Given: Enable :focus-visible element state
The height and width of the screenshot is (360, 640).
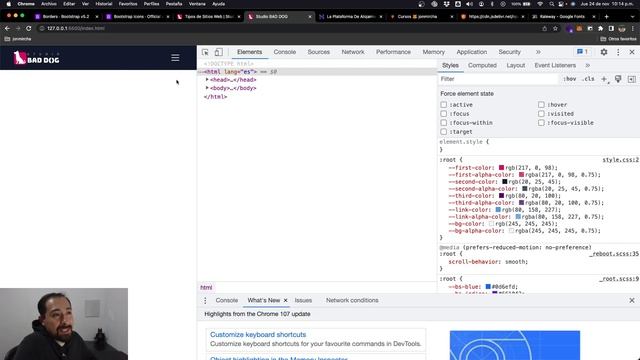Looking at the screenshot, I should coord(541,123).
